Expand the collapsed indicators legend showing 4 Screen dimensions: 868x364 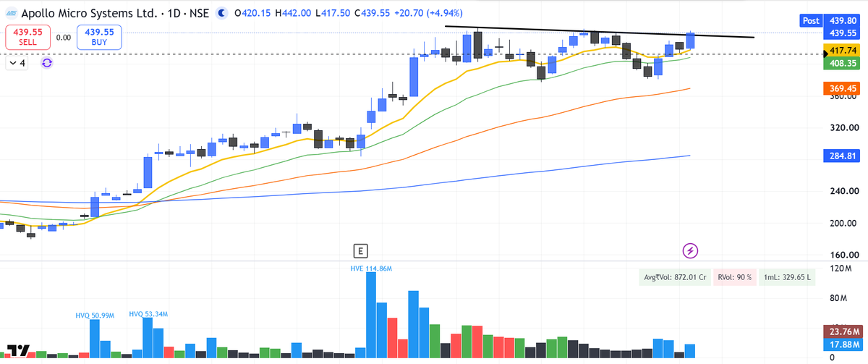pos(17,64)
